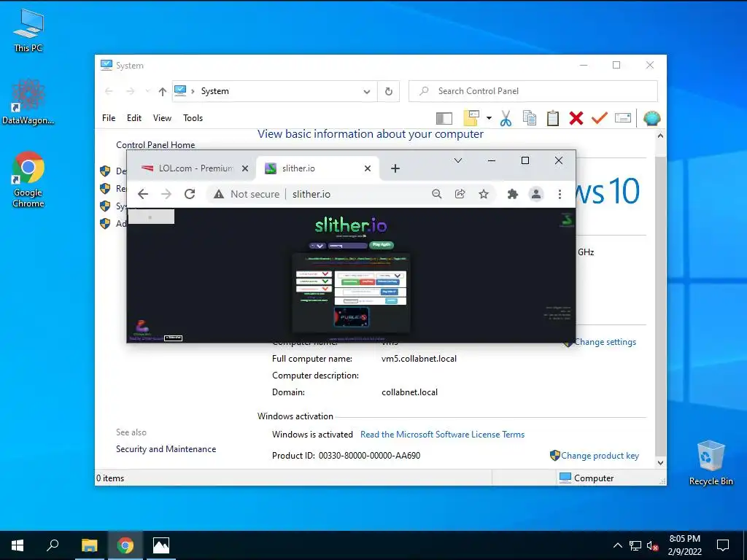Expand the System address bar dropdown

(x=367, y=91)
